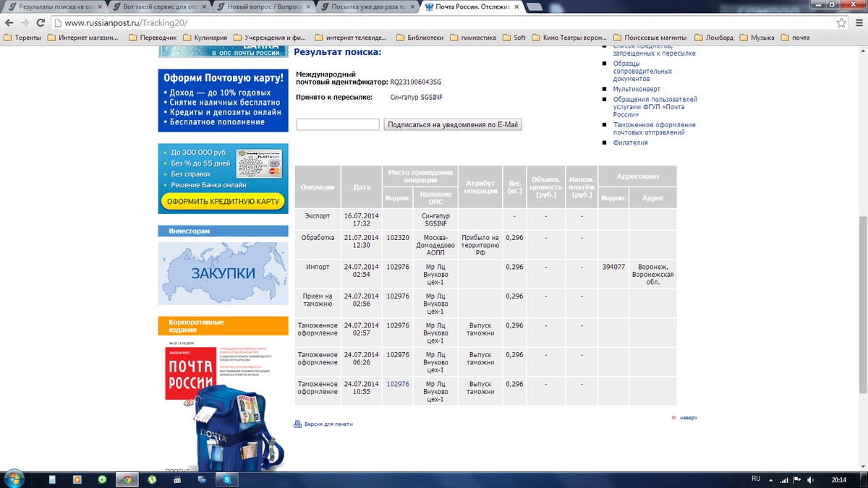Open Skype from the taskbar

click(227, 479)
